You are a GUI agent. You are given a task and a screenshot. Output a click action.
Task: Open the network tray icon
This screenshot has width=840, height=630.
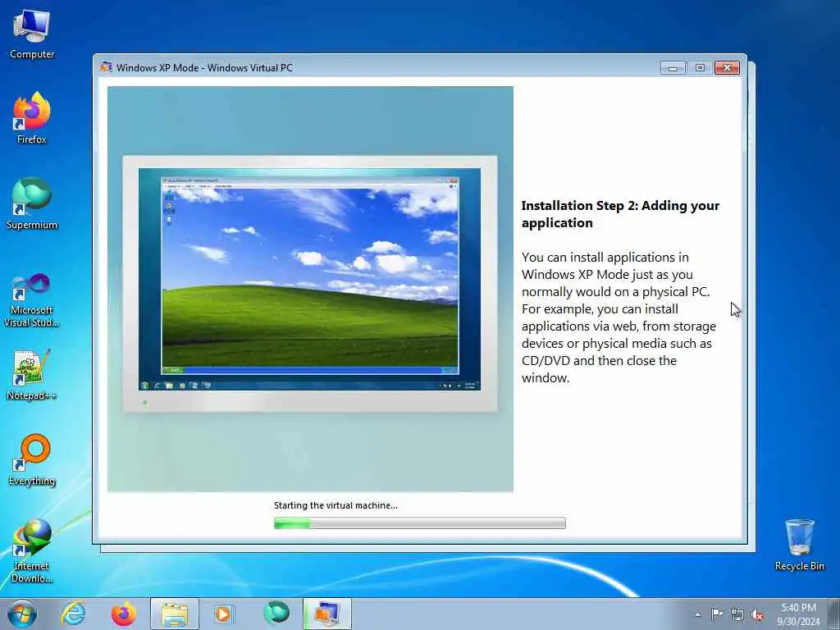pos(737,615)
